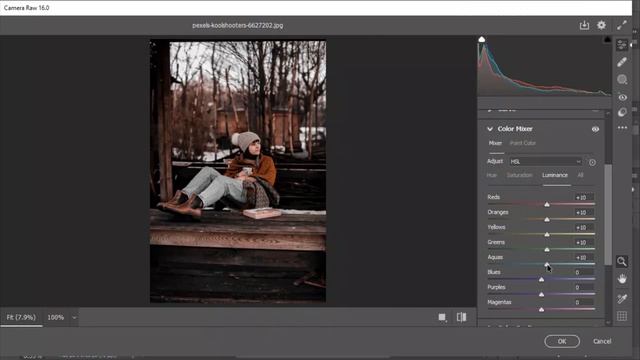Open the Presets circle icon

[622, 112]
